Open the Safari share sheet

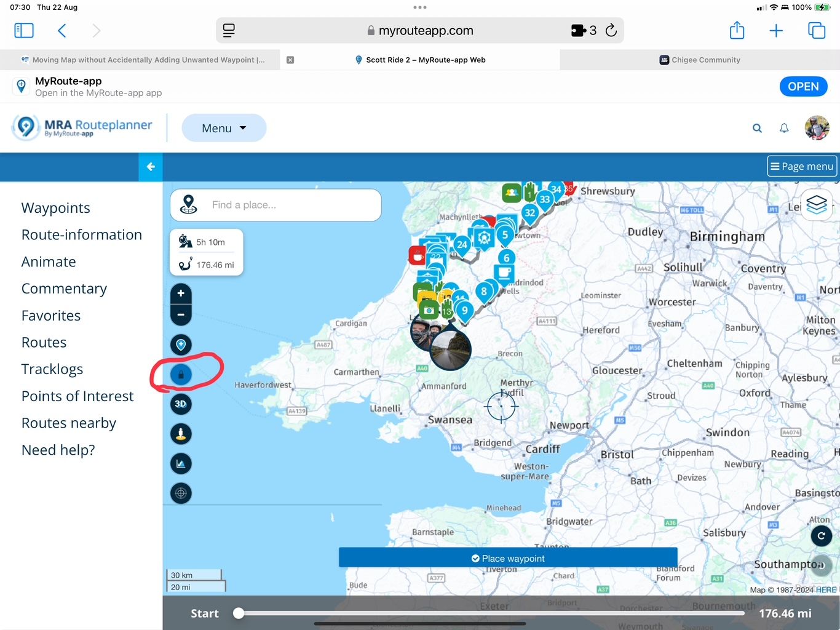tap(737, 30)
